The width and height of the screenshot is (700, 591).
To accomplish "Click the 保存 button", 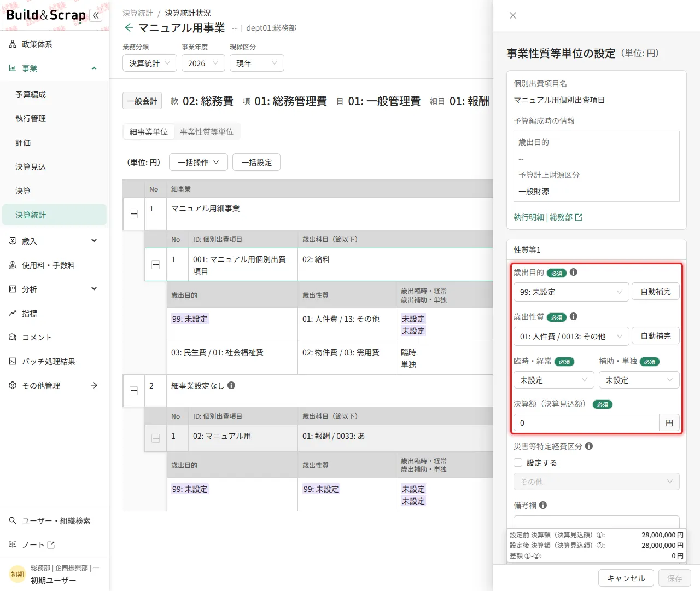I will click(675, 578).
